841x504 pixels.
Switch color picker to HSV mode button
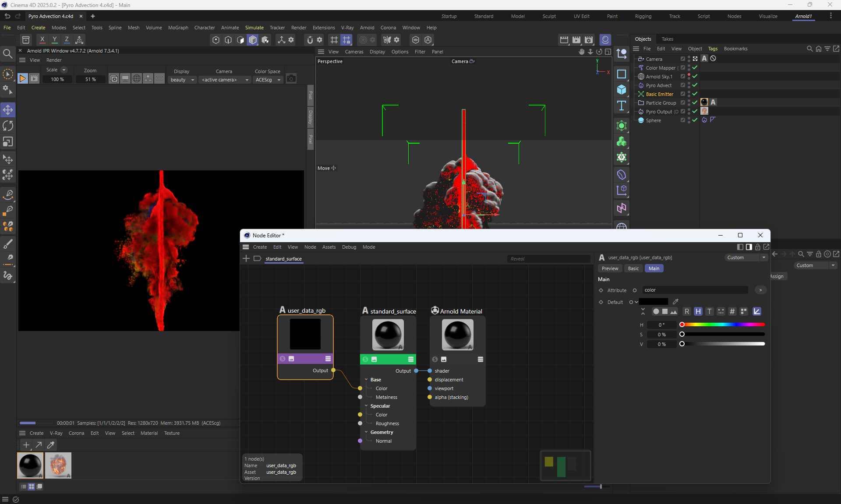tap(698, 311)
